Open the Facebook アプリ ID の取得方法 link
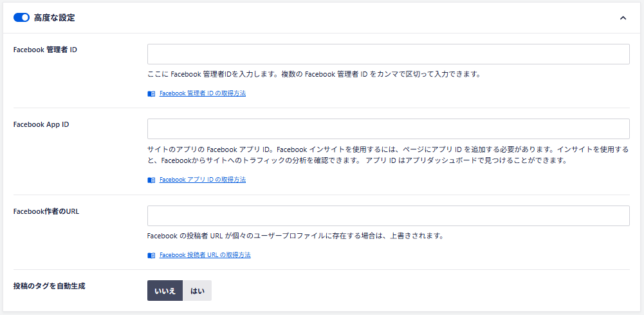 (x=202, y=180)
